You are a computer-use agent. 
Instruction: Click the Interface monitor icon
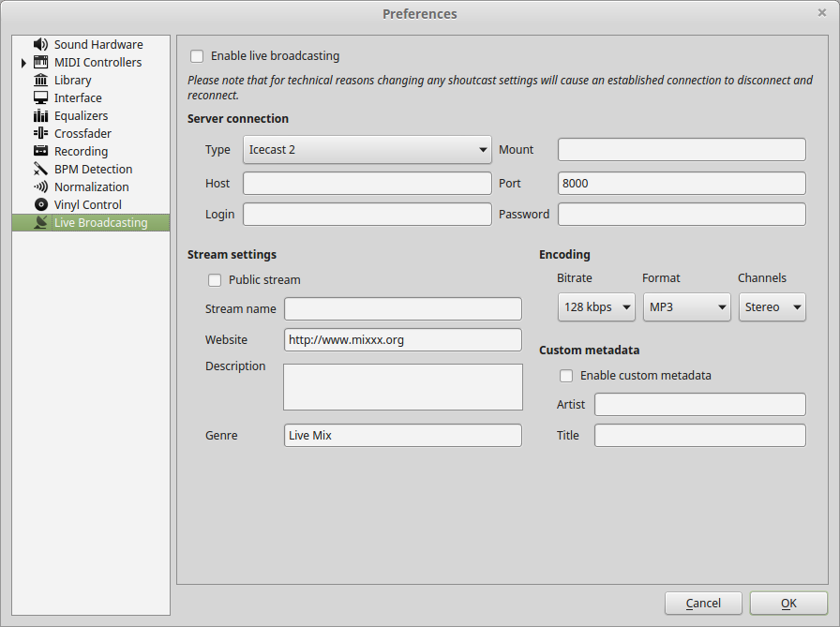(x=40, y=98)
